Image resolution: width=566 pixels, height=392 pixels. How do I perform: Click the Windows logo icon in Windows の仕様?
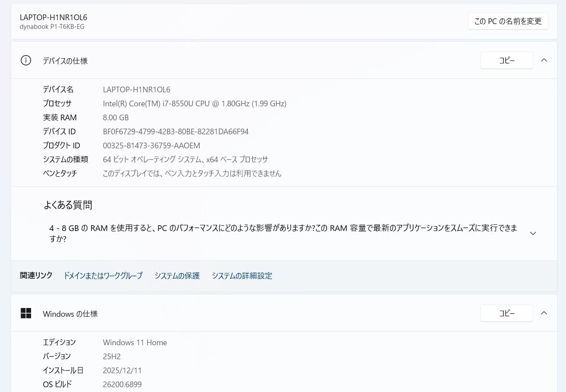pyautogui.click(x=26, y=313)
